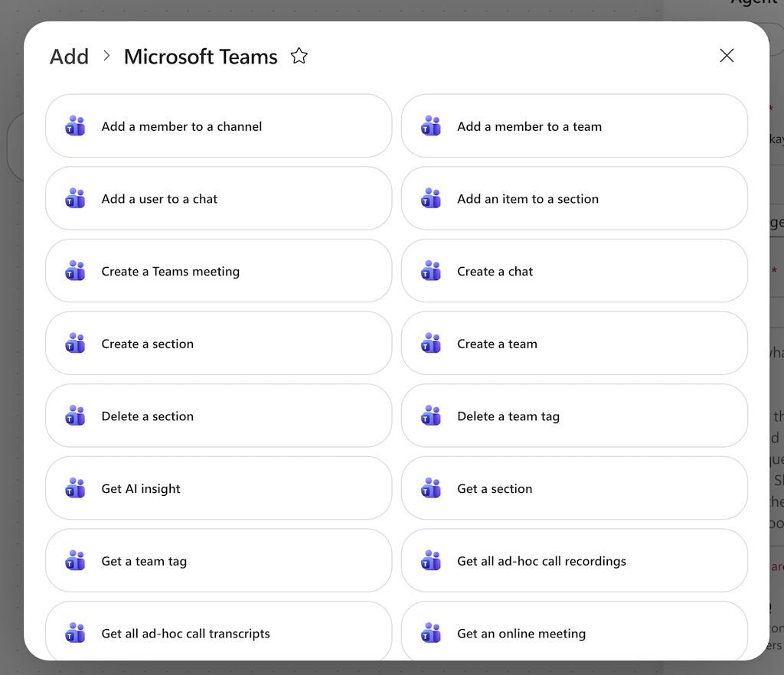Select Add a member to a team
This screenshot has width=784, height=675.
click(574, 126)
